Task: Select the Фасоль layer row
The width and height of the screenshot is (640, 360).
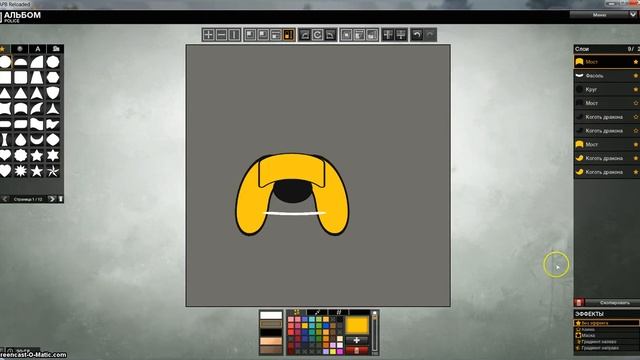Action: pyautogui.click(x=607, y=76)
